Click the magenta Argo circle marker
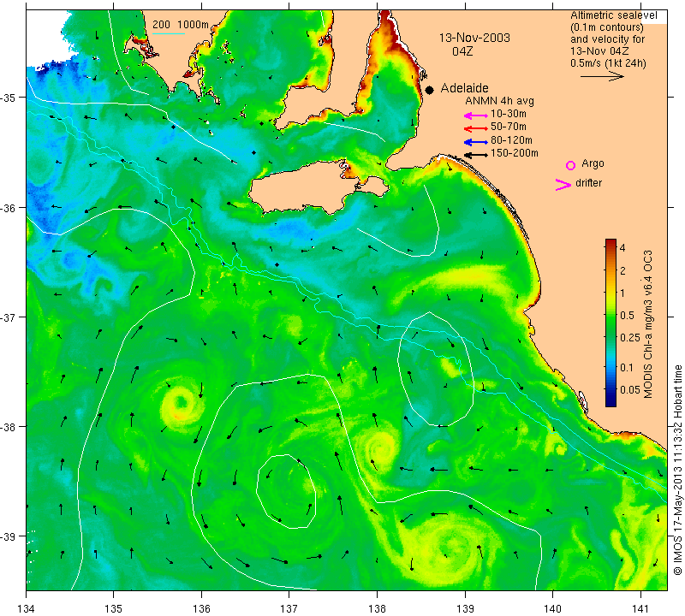Screen dimensions: 685x616 coord(570,165)
